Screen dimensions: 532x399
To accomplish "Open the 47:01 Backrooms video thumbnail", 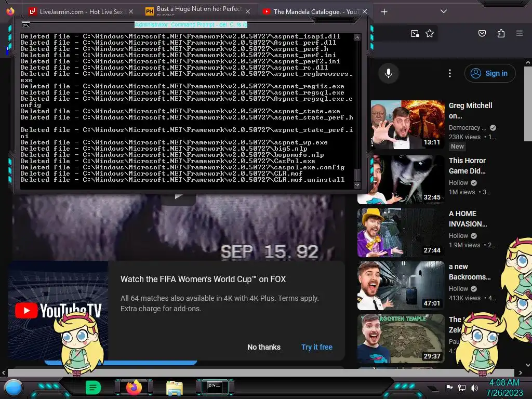I will 401,286.
